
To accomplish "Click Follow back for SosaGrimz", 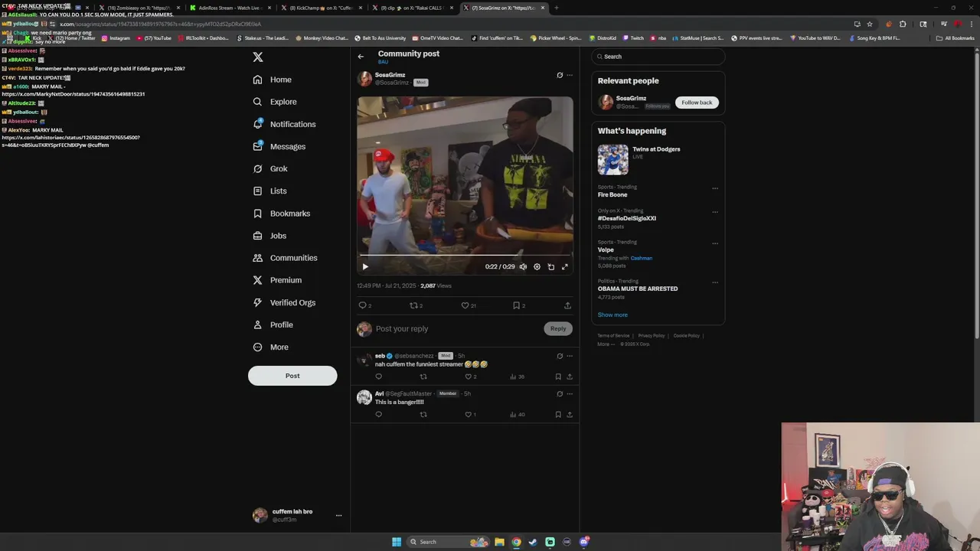I will pos(697,103).
